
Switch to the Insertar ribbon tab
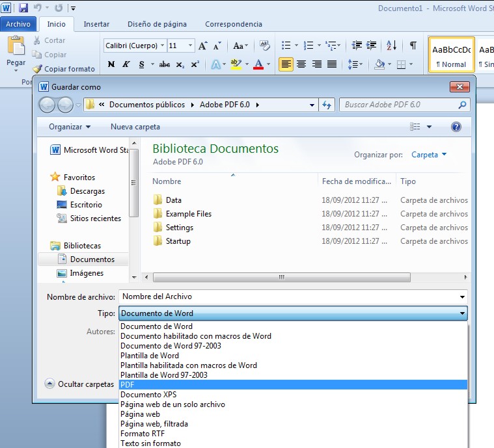tap(96, 24)
